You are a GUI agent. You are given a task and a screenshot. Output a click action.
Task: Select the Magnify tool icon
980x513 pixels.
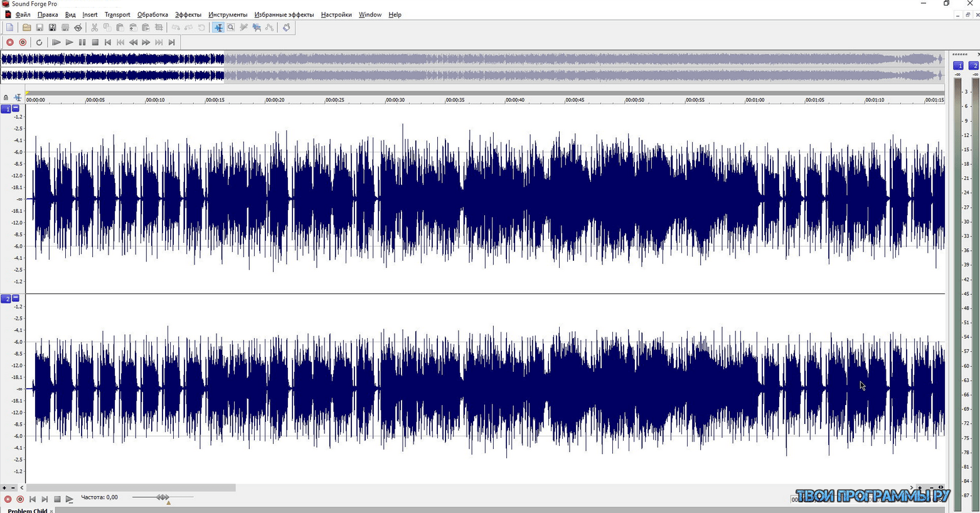coord(231,28)
